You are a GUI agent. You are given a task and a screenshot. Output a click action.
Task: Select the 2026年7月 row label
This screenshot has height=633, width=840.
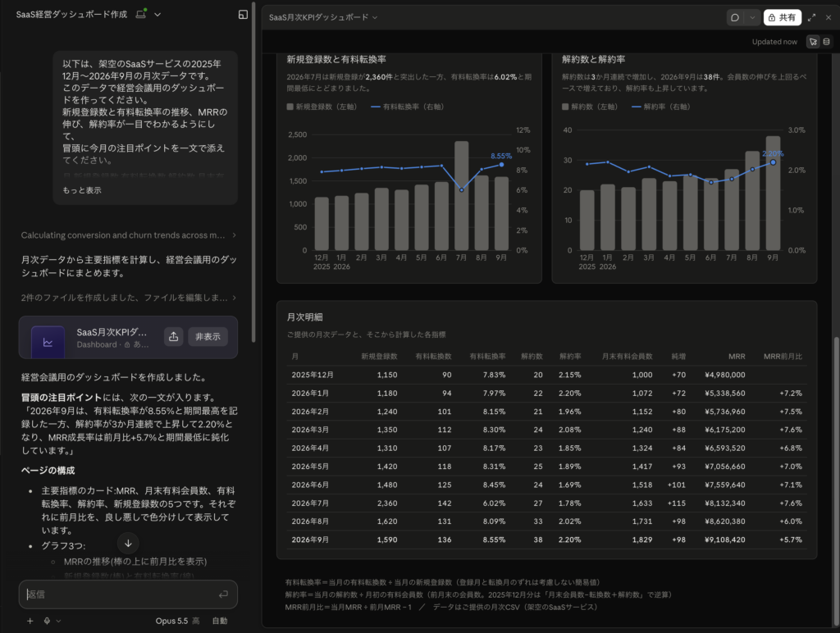click(310, 503)
